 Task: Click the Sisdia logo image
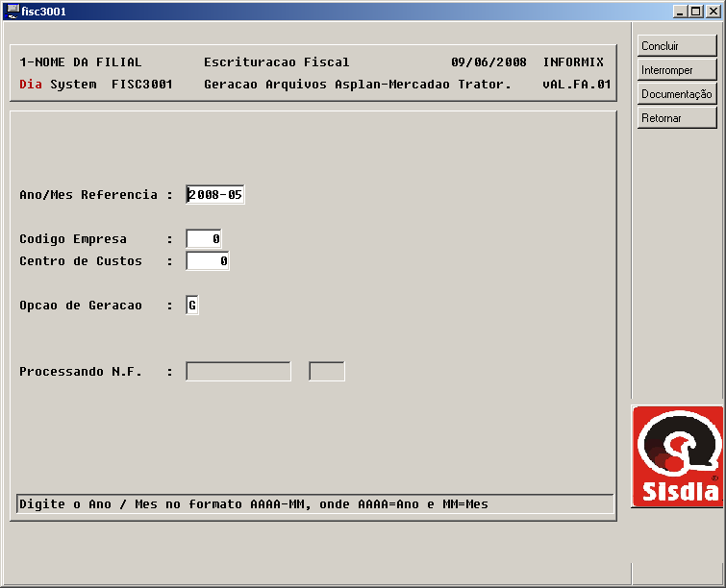tap(678, 456)
